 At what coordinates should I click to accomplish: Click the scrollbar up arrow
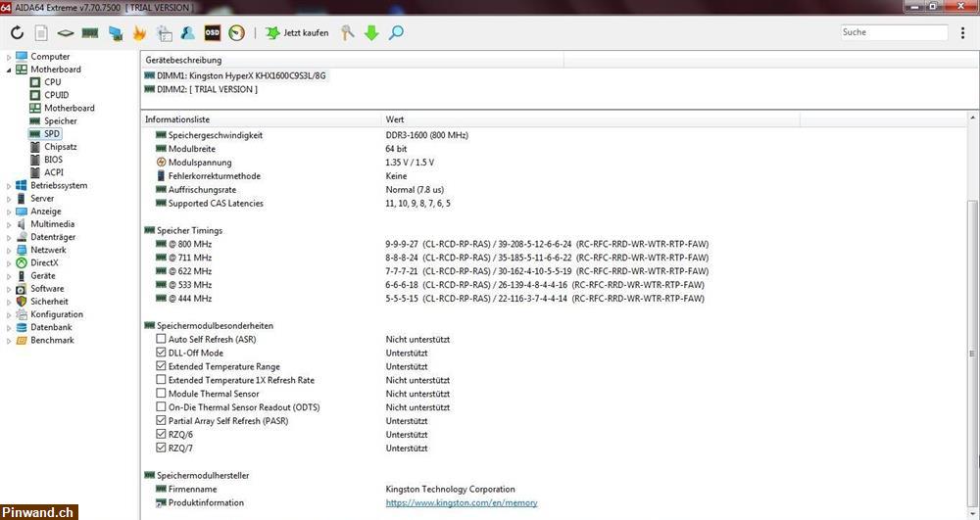click(972, 118)
